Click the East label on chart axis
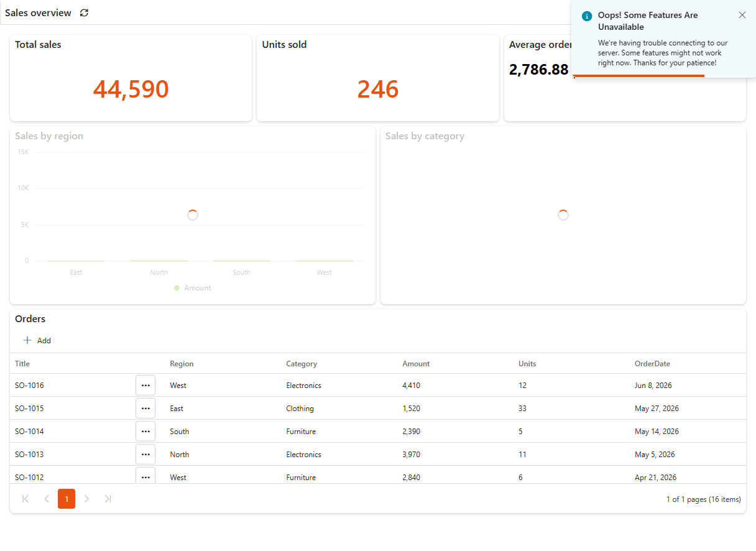Screen dimensions: 756x551 pyautogui.click(x=76, y=272)
